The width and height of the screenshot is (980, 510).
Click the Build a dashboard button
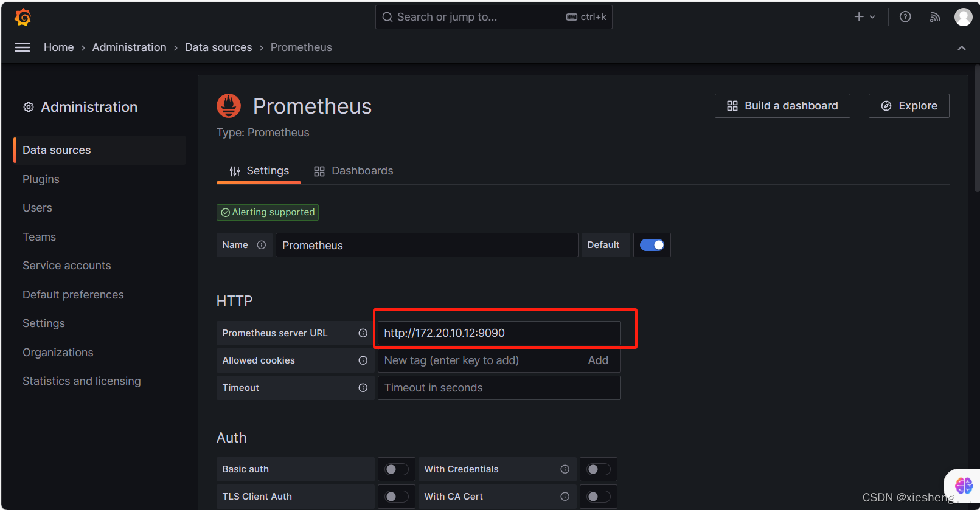pyautogui.click(x=782, y=105)
